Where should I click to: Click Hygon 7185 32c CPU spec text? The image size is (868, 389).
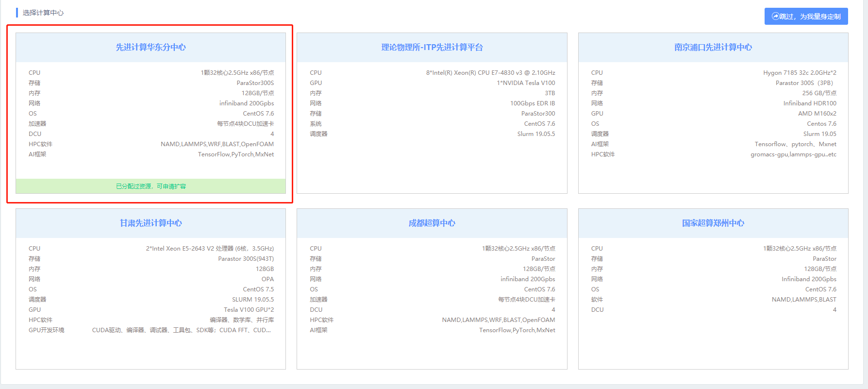[x=799, y=73]
